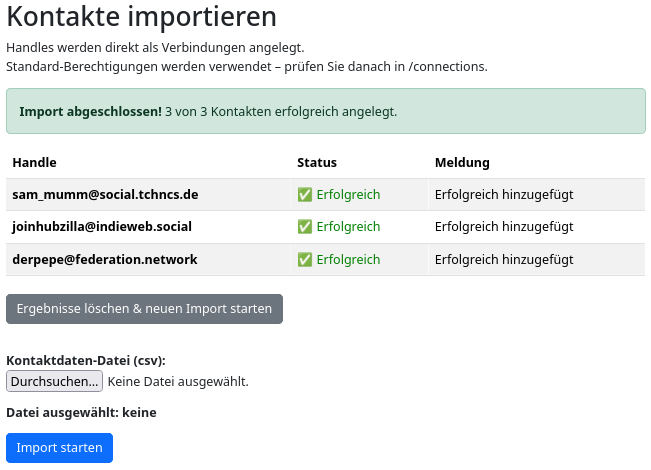
Task: Click the Kontaktdaten-Datei (csv) label
Action: [x=86, y=360]
